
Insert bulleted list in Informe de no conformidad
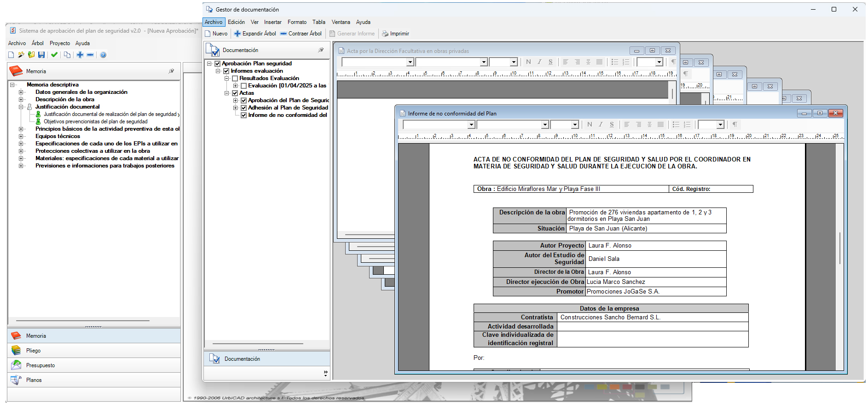click(676, 125)
